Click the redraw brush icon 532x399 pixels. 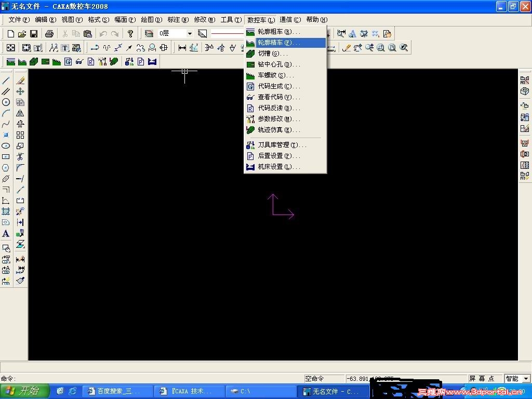coord(347,47)
